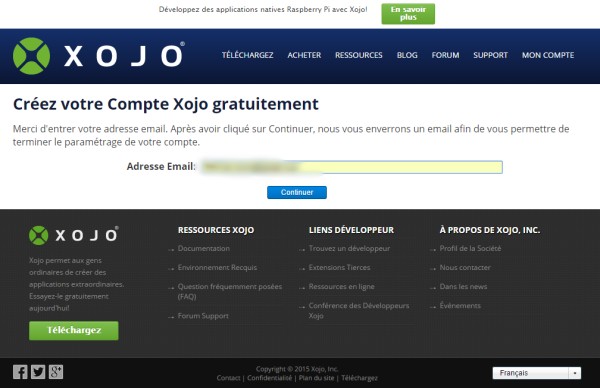Open the Français language dropdown
Image resolution: width=600 pixels, height=388 pixels.
(536, 373)
